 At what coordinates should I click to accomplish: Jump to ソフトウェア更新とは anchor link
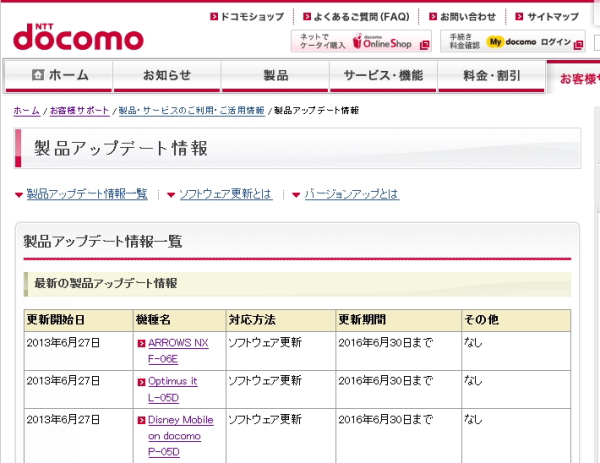click(x=226, y=194)
